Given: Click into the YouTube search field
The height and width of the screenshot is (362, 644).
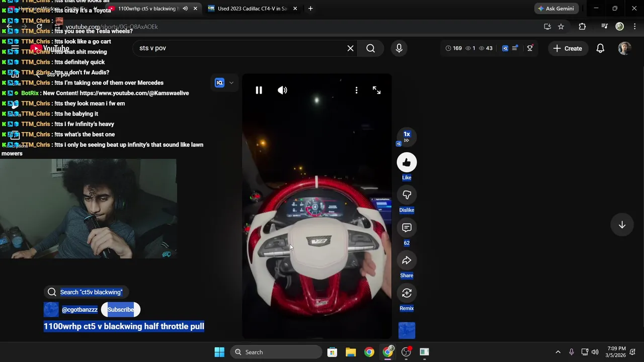Looking at the screenshot, I should pos(242,48).
